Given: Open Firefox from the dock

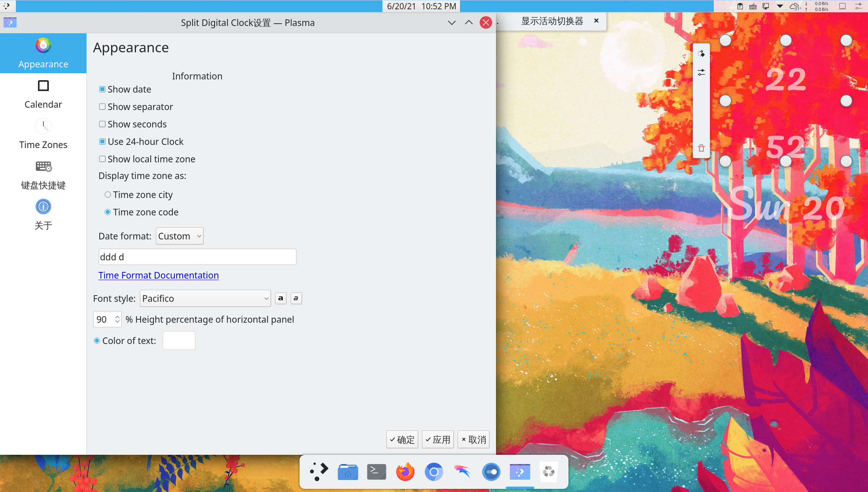Looking at the screenshot, I should click(x=405, y=472).
